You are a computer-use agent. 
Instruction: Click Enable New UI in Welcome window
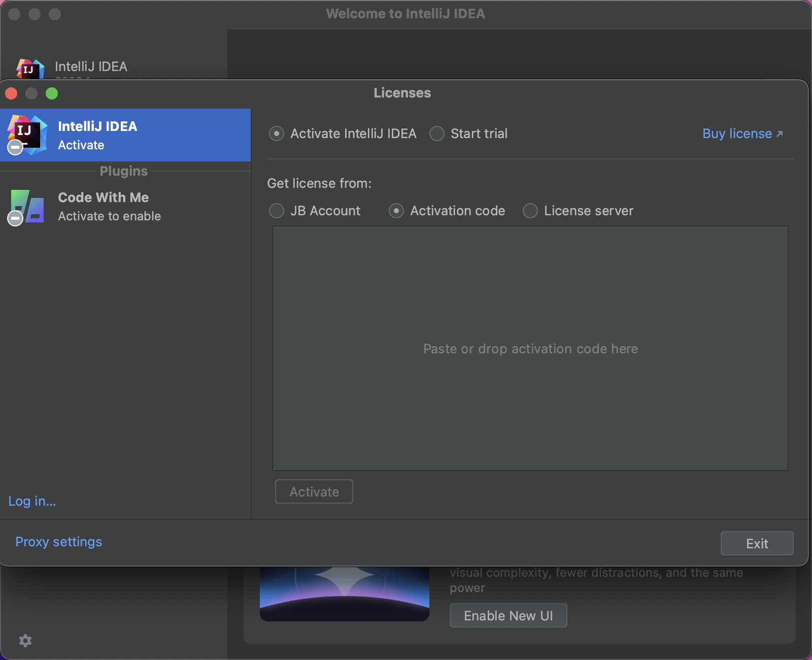point(508,615)
